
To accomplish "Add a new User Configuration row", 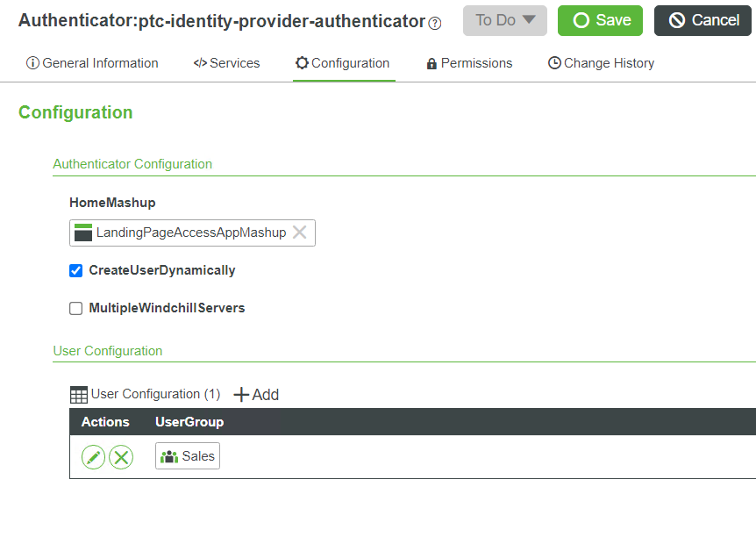I will coord(256,395).
